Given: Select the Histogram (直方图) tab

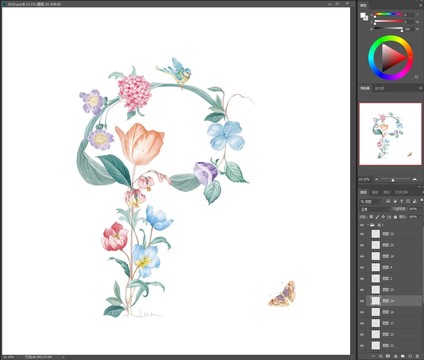Looking at the screenshot, I should [x=379, y=88].
